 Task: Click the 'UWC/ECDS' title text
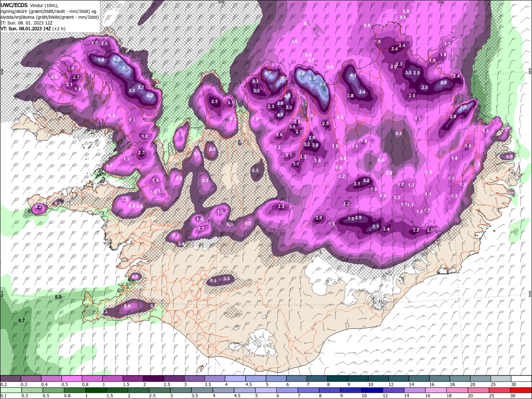tap(14, 5)
